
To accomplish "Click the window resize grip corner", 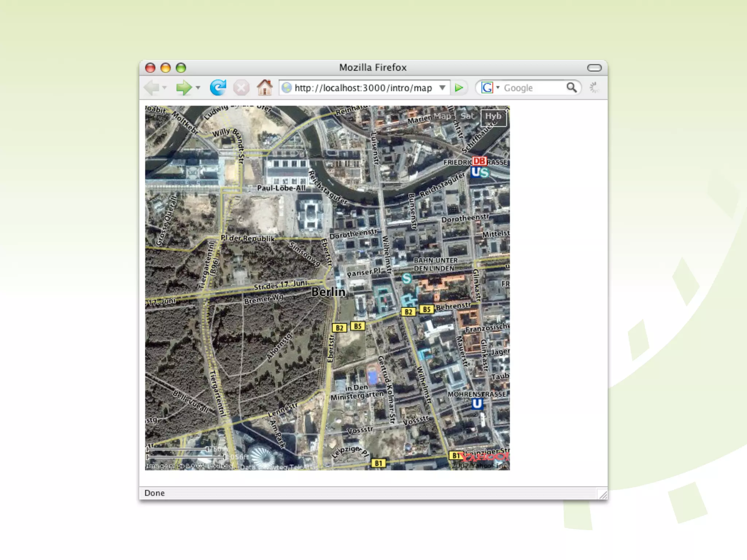I will click(603, 495).
